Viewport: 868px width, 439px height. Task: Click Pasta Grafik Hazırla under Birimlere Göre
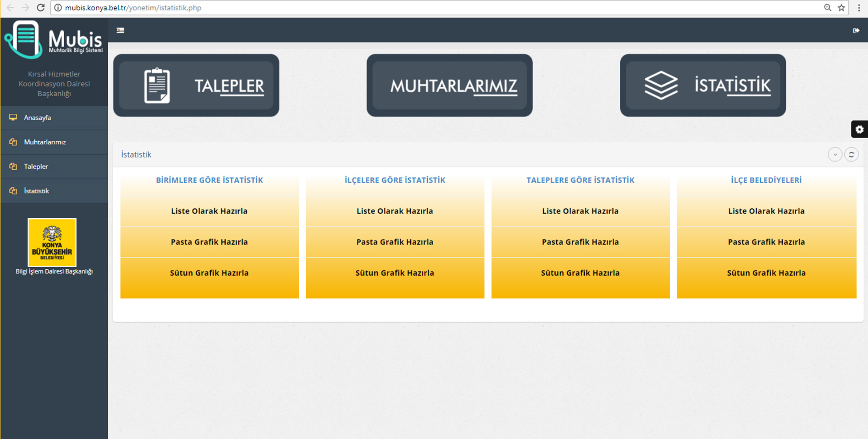(209, 242)
